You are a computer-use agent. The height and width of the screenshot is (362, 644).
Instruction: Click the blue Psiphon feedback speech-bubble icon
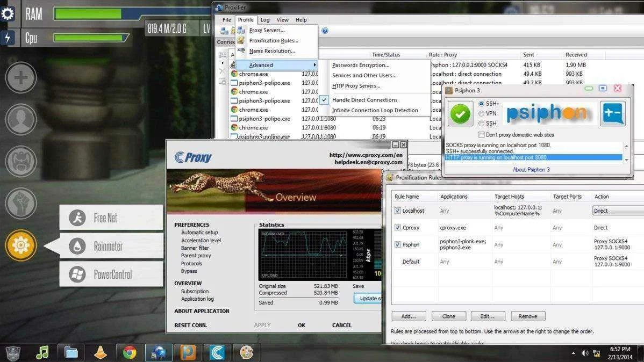tap(612, 113)
